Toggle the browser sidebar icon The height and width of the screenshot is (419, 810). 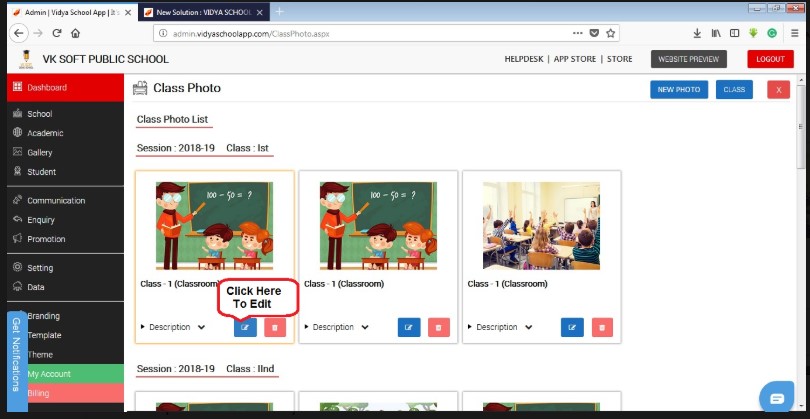(734, 33)
